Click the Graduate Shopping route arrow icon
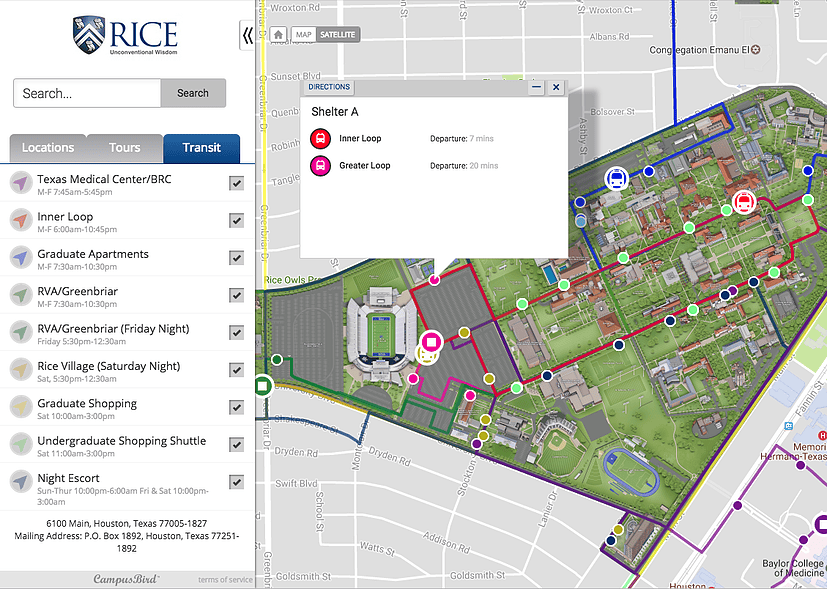The height and width of the screenshot is (589, 827). coord(21,408)
